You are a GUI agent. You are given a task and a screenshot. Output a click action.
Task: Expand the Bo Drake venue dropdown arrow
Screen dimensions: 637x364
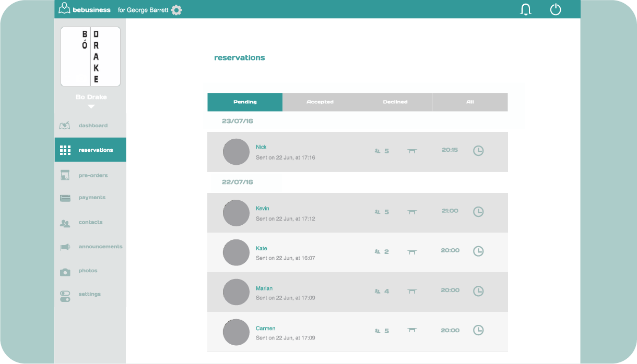(x=91, y=106)
